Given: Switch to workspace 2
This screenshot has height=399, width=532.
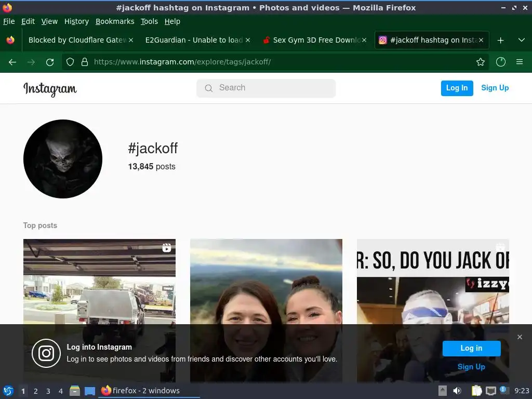Looking at the screenshot, I should pyautogui.click(x=36, y=391).
